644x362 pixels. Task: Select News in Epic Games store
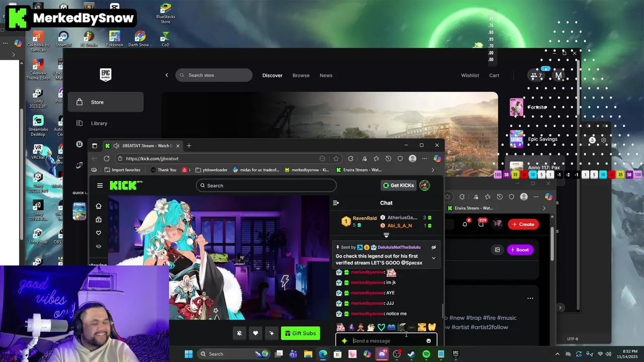pos(326,75)
